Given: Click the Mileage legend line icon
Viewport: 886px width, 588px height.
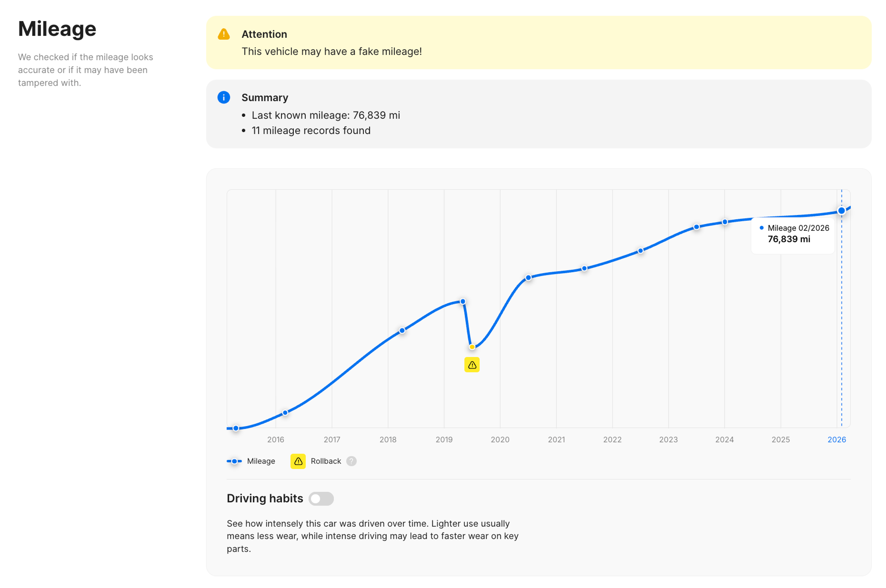Looking at the screenshot, I should tap(233, 461).
